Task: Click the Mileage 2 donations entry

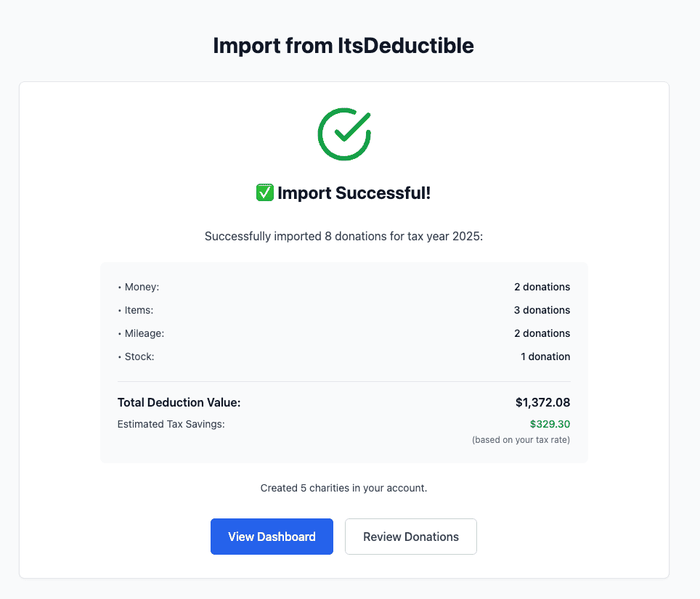Action: [x=542, y=333]
